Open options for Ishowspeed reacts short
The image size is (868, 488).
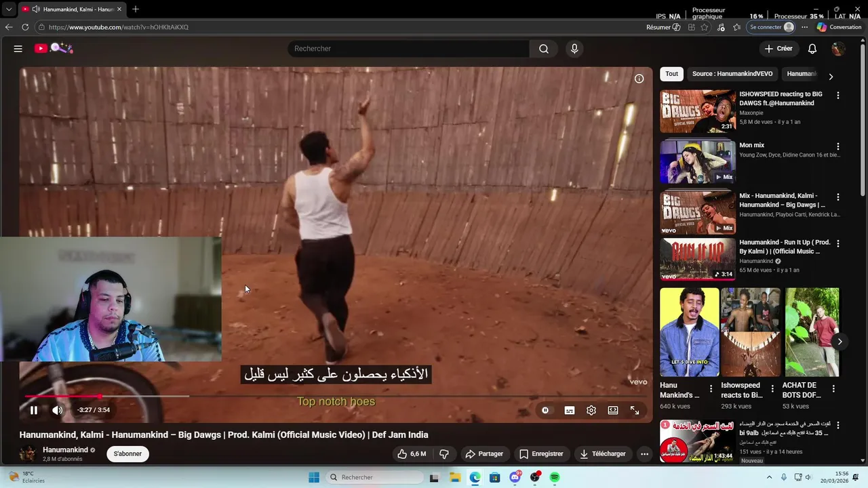coord(772,388)
